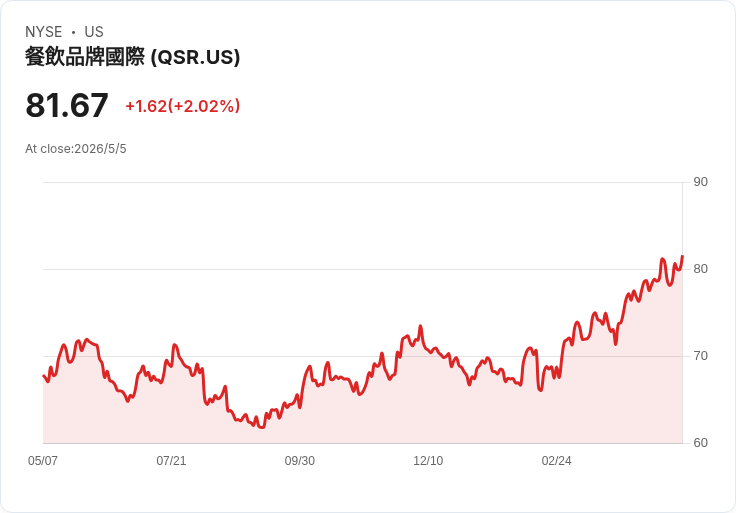This screenshot has width=736, height=513.
Task: Click the 05/07 date axis label
Action: 43,461
